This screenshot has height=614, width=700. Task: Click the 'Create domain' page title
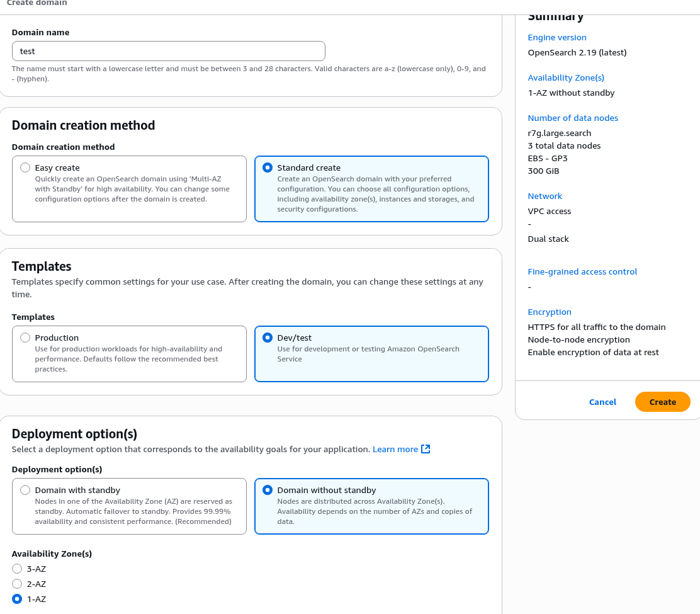(37, 3)
